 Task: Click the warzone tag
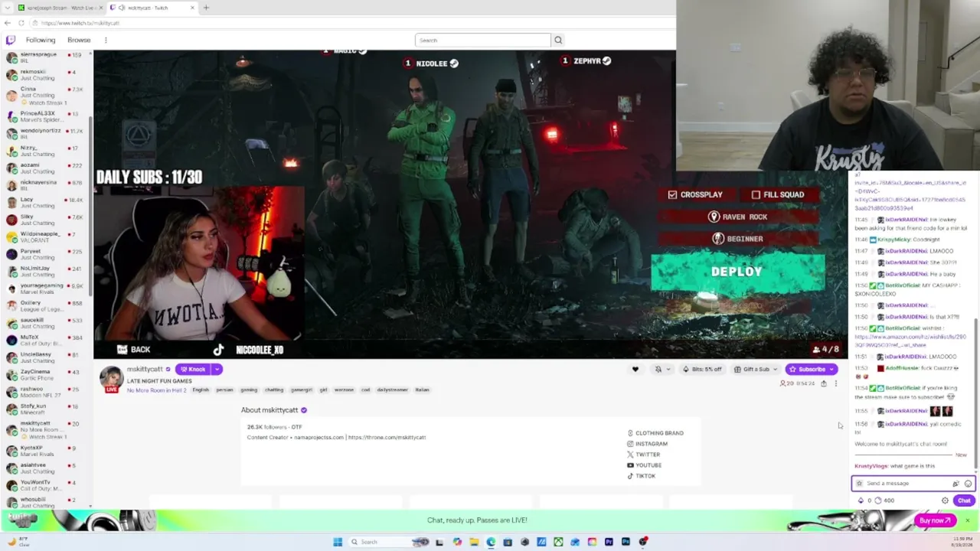coord(344,390)
